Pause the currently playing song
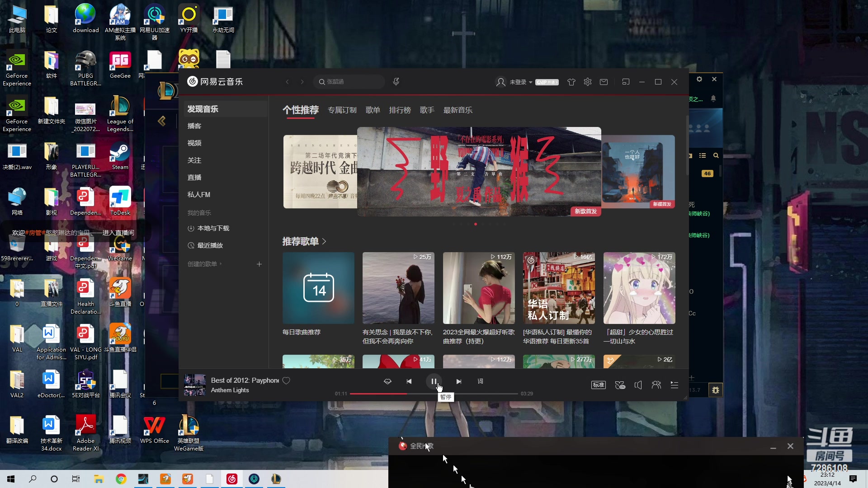This screenshot has height=488, width=868. (x=434, y=381)
